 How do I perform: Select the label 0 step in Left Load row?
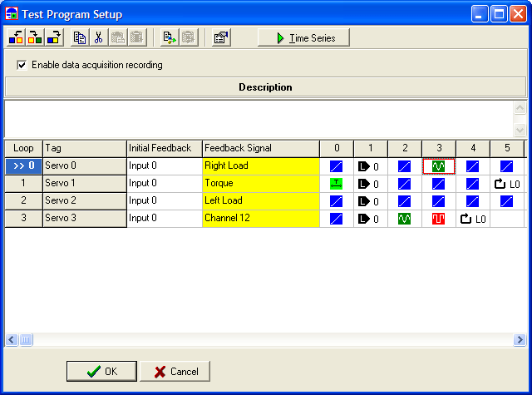pos(368,201)
